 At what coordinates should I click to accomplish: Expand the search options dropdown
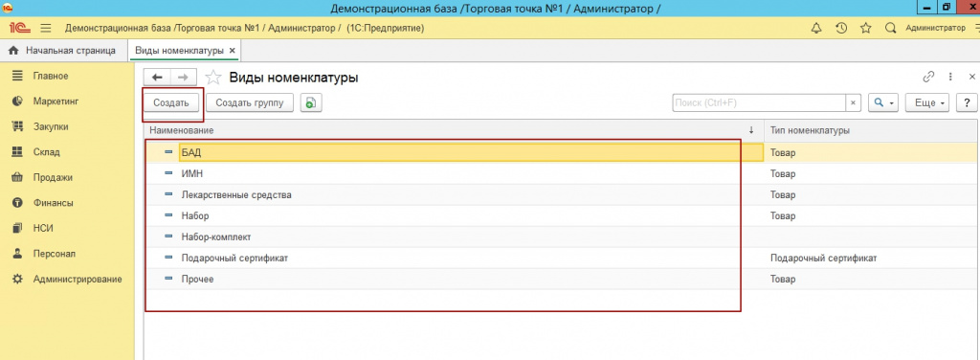[x=884, y=103]
